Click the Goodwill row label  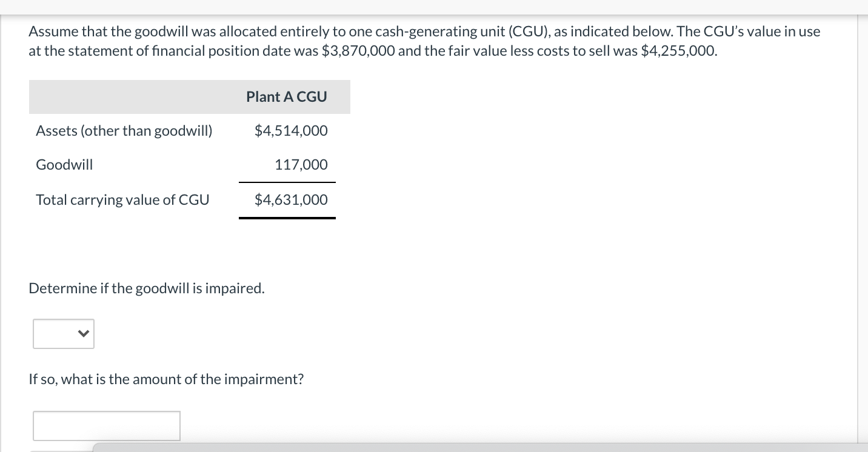64,165
